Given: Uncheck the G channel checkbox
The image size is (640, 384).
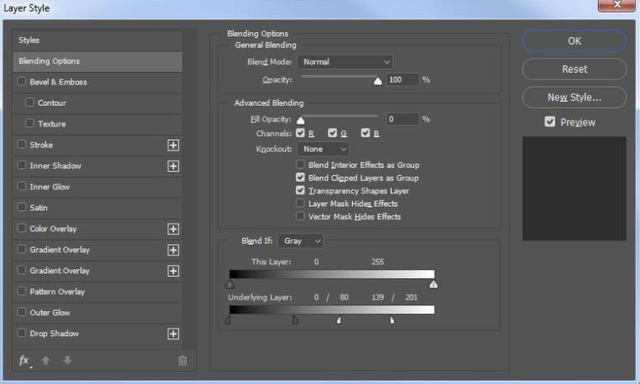Looking at the screenshot, I should point(333,133).
